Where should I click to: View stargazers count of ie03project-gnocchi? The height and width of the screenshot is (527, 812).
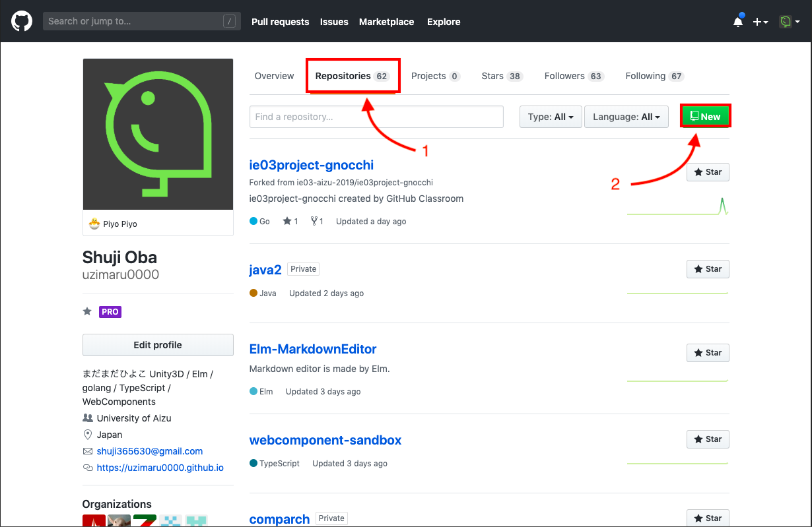[290, 222]
